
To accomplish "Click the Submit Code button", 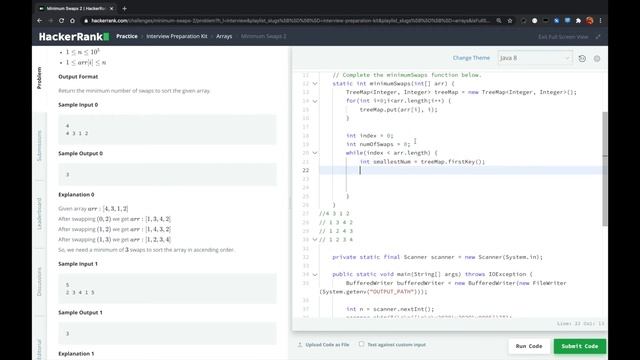I will tap(580, 346).
